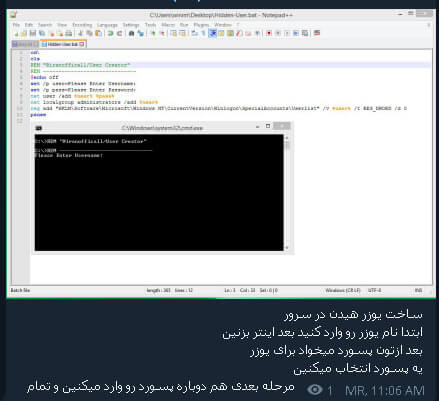Click the Paste toolbar icon
Image resolution: width=439 pixels, height=401 pixels.
pos(98,33)
